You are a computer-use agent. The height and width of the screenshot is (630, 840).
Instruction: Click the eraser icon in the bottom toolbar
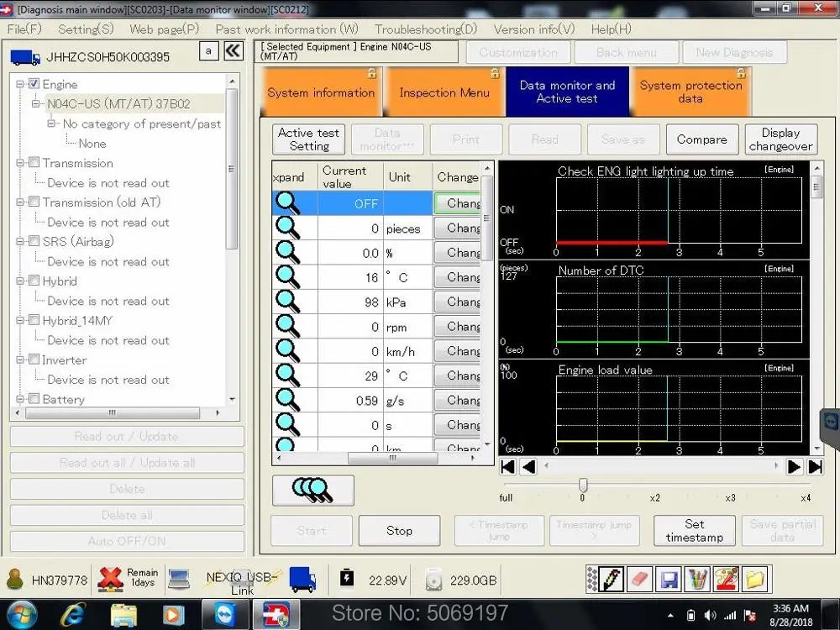[x=639, y=579]
